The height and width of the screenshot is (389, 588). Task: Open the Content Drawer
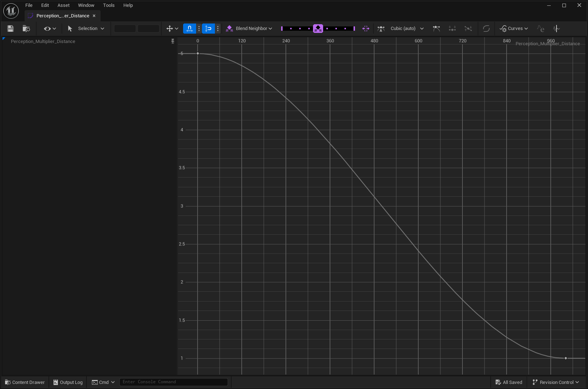click(24, 382)
